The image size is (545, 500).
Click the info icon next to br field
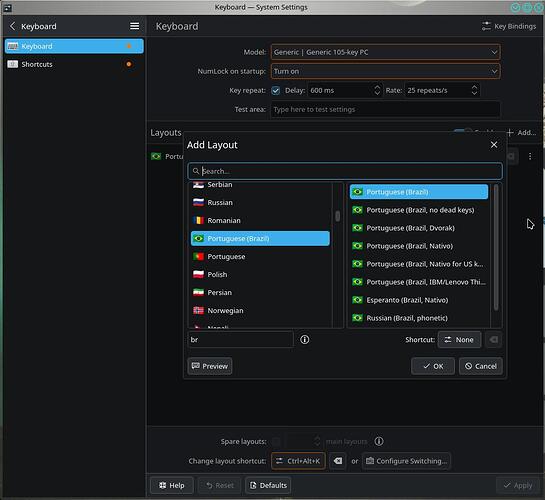[x=304, y=339]
